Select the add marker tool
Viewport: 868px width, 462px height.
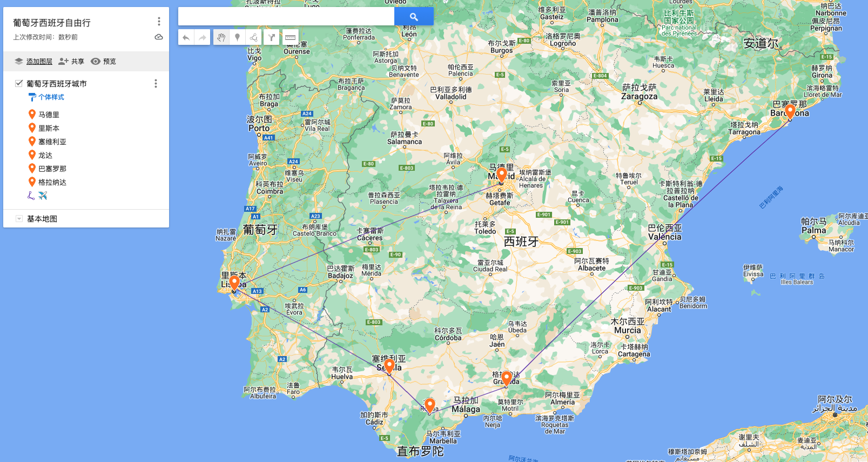237,37
